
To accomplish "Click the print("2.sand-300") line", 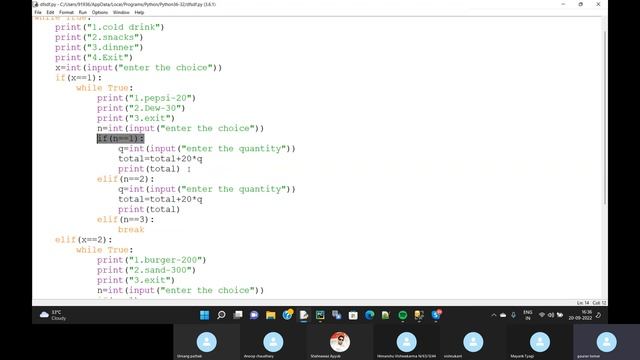I will [146, 270].
